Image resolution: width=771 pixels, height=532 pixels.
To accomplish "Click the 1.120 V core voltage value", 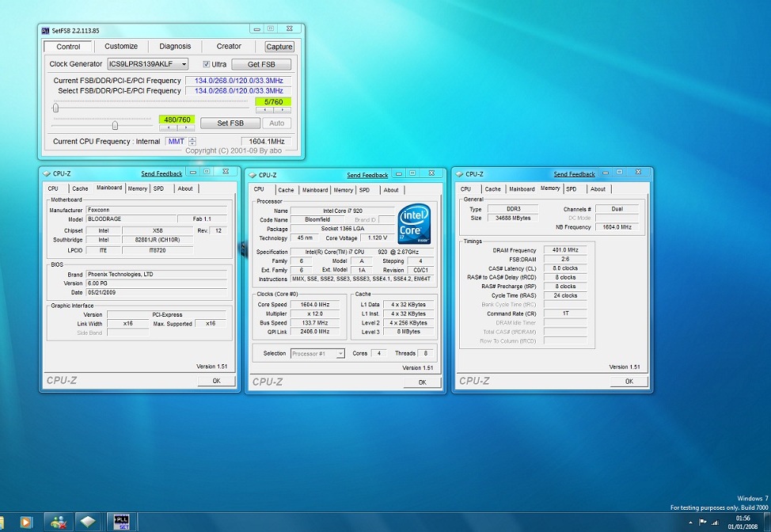I will [377, 238].
